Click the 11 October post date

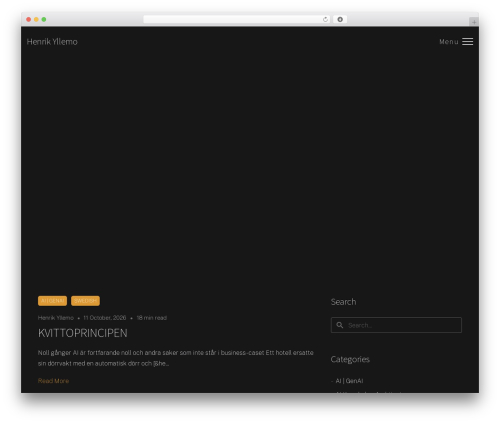(x=105, y=318)
